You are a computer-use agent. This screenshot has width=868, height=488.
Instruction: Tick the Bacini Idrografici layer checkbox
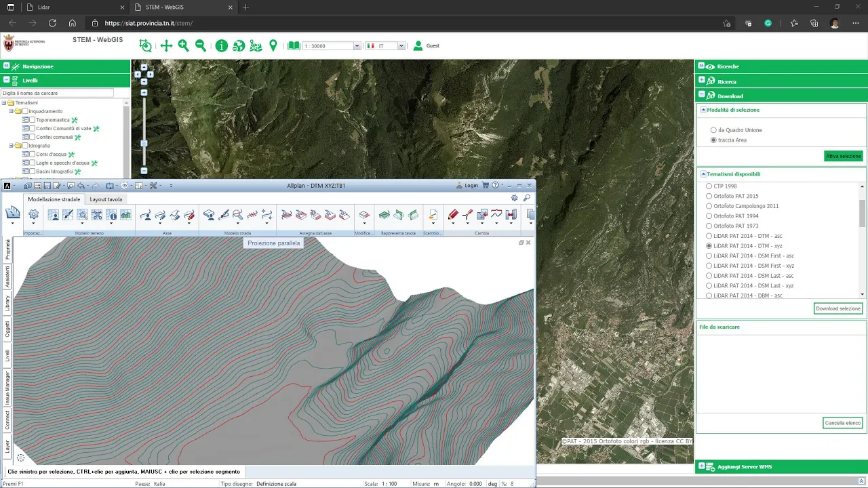tap(32, 171)
